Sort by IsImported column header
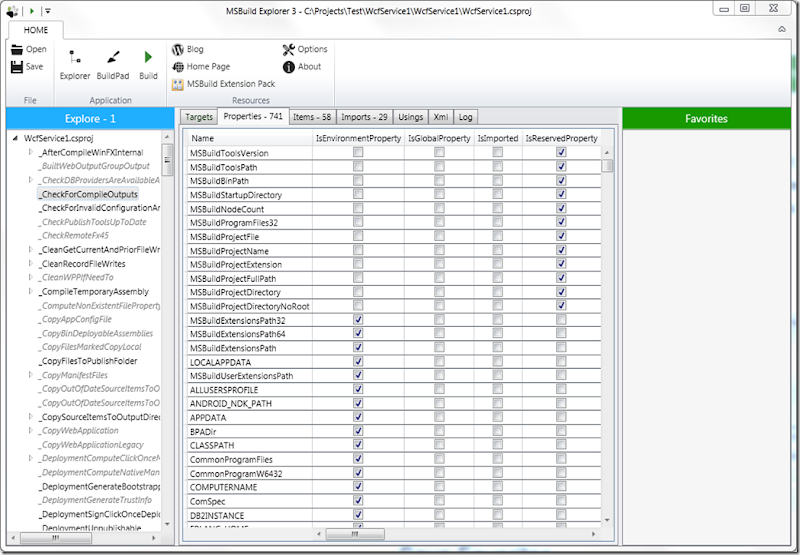The width and height of the screenshot is (800, 555). pyautogui.click(x=498, y=138)
